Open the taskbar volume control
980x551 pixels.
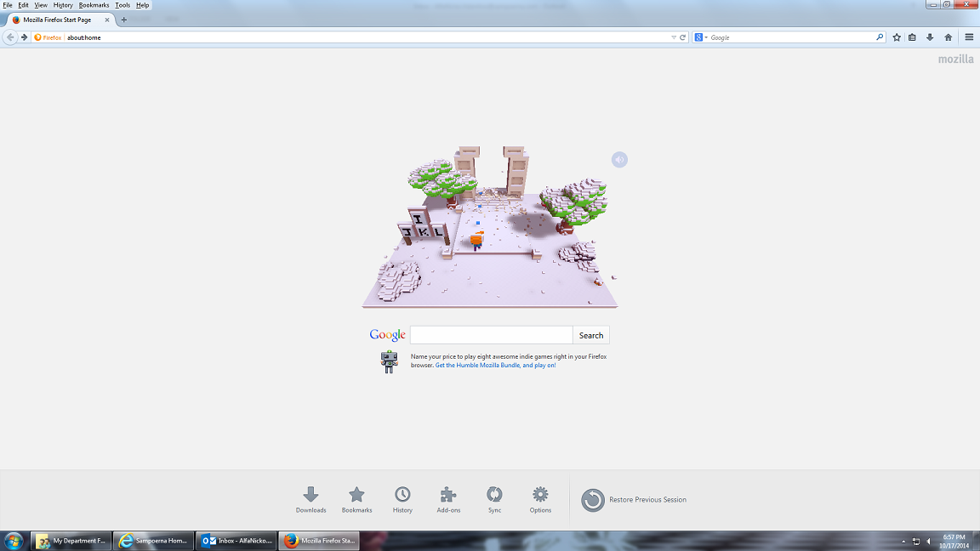[x=928, y=542]
